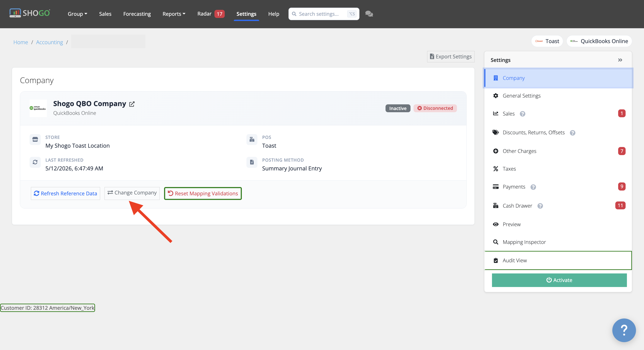Follow the Home breadcrumb link
This screenshot has height=350, width=644.
(21, 42)
